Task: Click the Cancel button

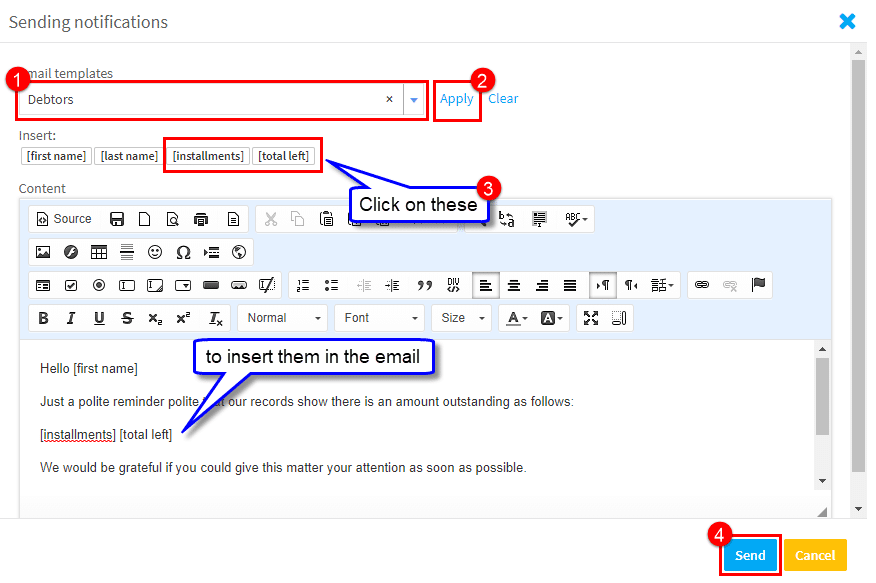Action: 814,555
